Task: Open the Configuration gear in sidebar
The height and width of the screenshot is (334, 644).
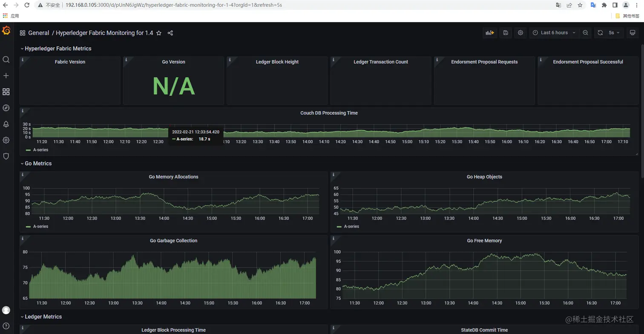Action: point(6,140)
